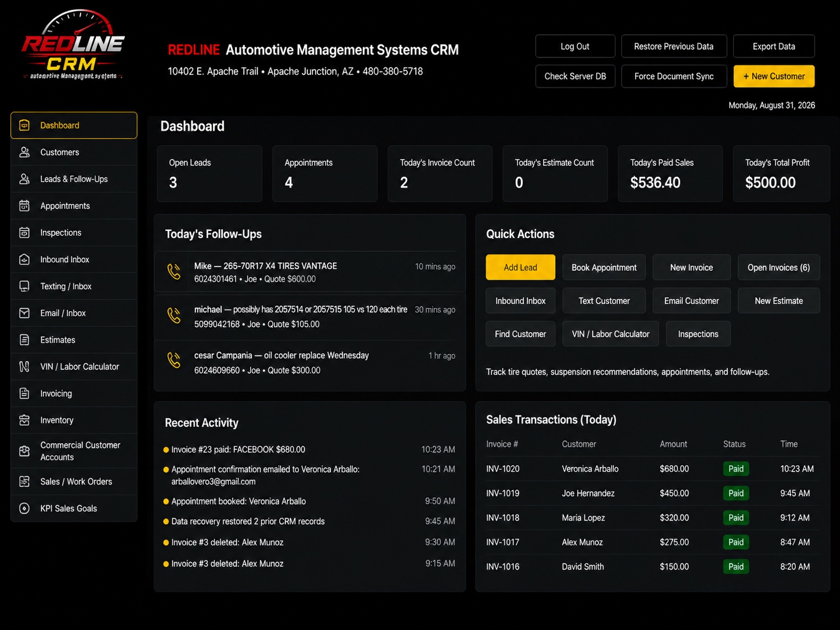Click the Leads & Follow-Ups icon
The image size is (840, 630).
(x=24, y=179)
